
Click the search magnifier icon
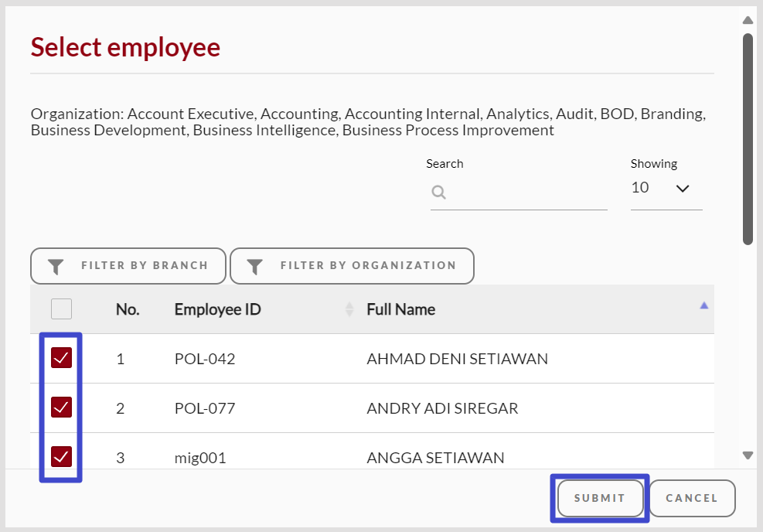tap(438, 193)
